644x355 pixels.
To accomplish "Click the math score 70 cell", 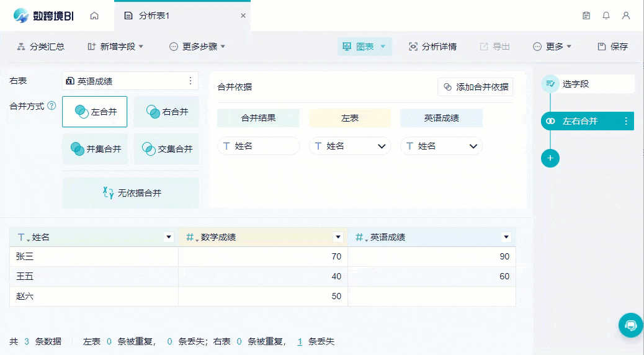I will click(x=263, y=256).
